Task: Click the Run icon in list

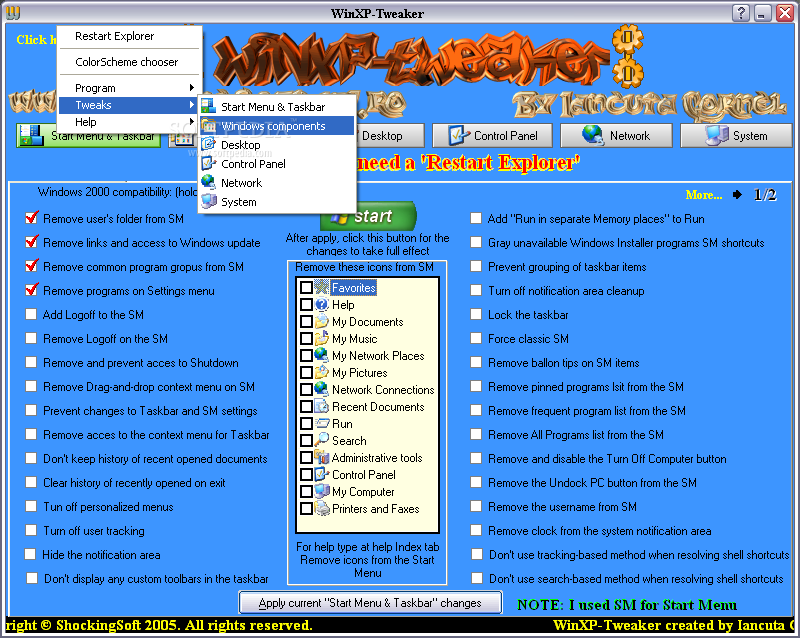Action: click(321, 424)
